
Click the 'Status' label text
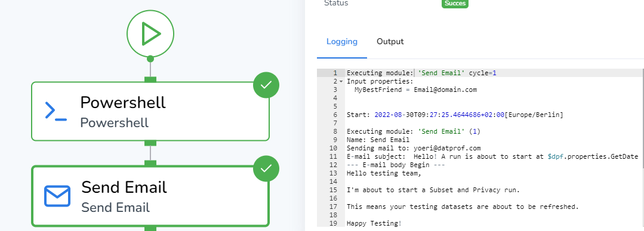[x=336, y=4]
